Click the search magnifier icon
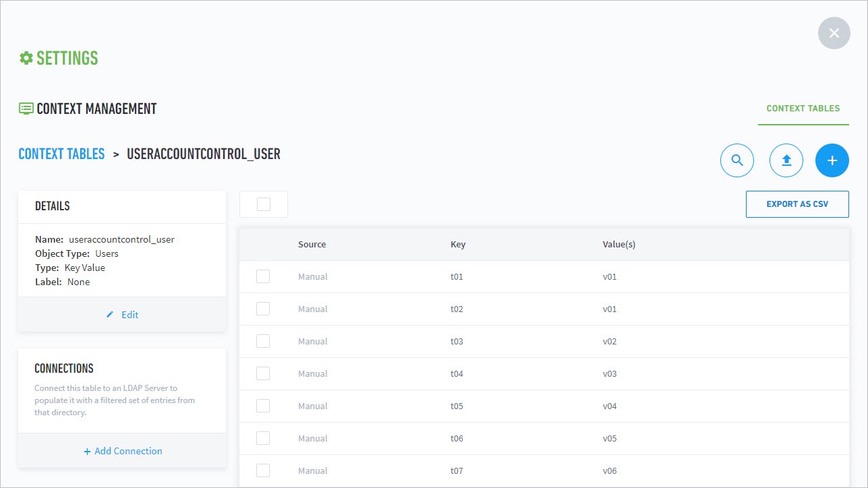The height and width of the screenshot is (488, 868). pos(737,160)
